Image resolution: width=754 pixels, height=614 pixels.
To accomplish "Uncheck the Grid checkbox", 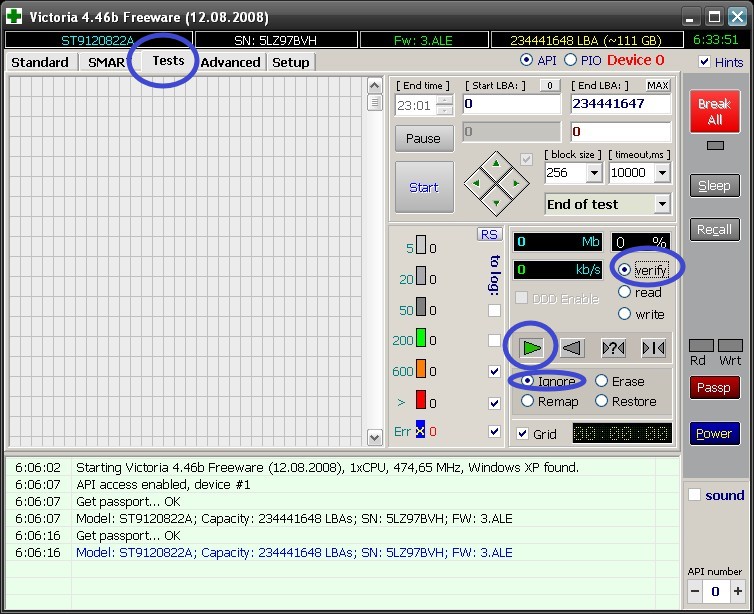I will (x=521, y=434).
